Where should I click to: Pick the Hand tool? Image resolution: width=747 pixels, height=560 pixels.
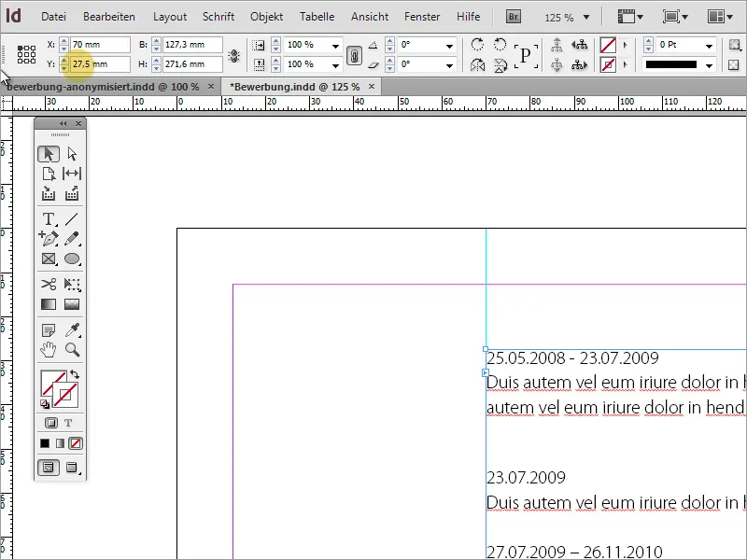click(49, 349)
